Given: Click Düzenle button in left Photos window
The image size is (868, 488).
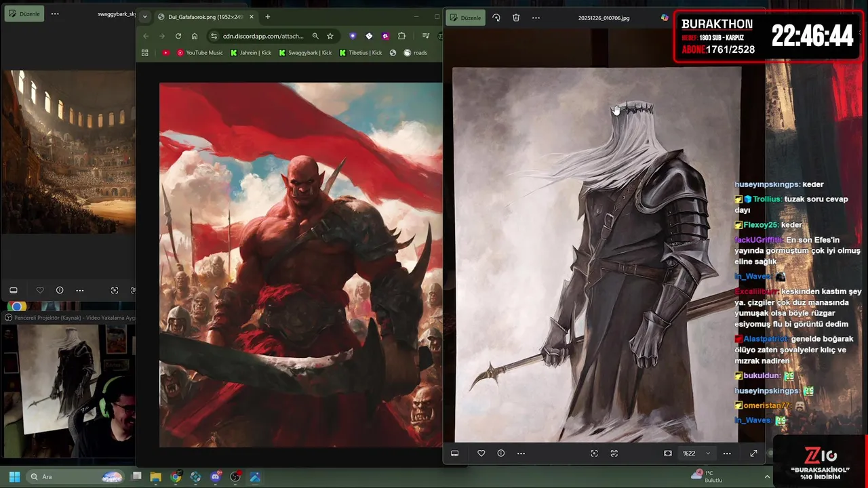Looking at the screenshot, I should 23,14.
